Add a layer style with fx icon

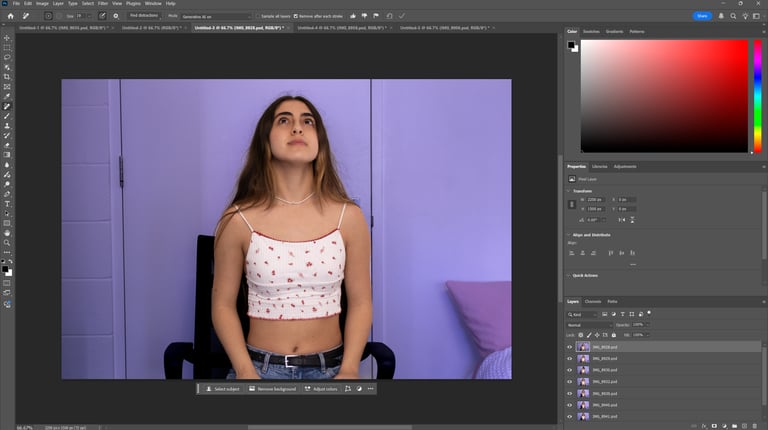click(704, 426)
